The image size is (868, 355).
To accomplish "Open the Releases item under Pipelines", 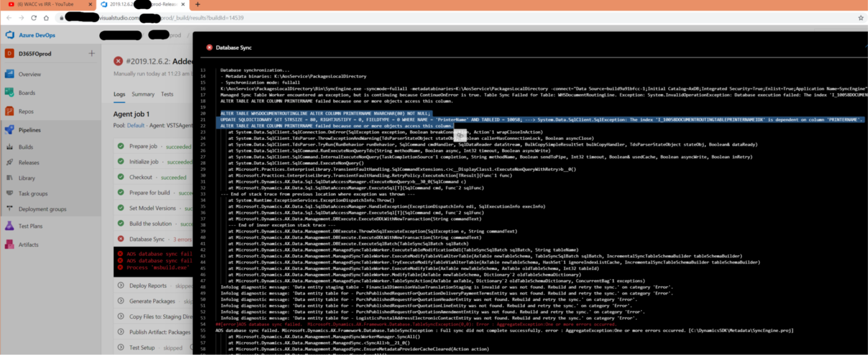I will pos(29,163).
